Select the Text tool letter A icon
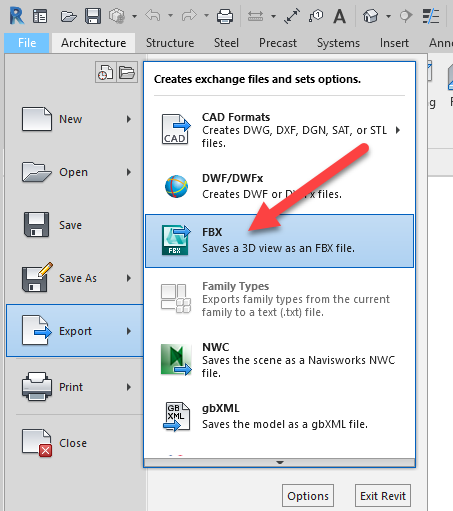The width and height of the screenshot is (453, 511). coord(339,16)
